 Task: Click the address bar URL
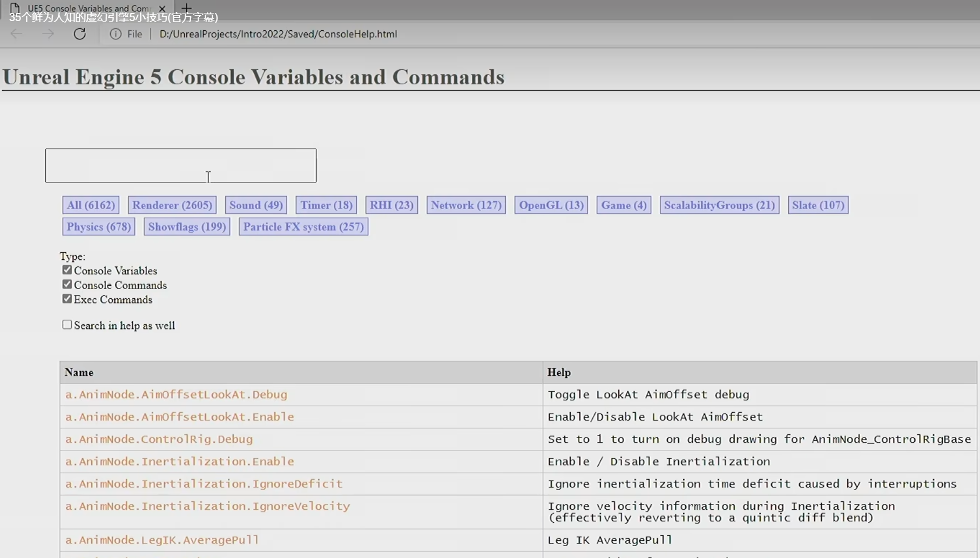tap(278, 34)
